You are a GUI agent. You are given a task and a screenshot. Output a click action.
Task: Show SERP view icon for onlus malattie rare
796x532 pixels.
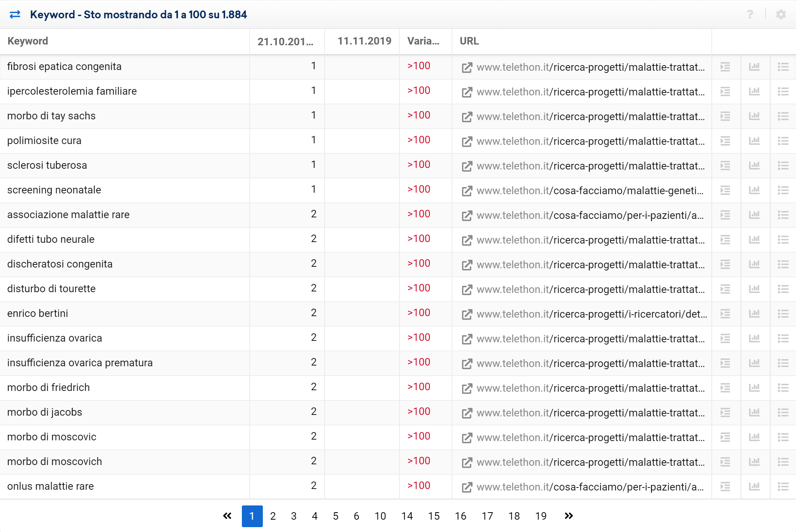coord(725,487)
